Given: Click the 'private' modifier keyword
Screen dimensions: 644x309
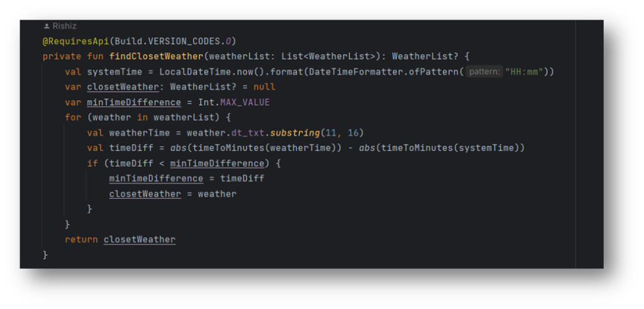Looking at the screenshot, I should 62,56.
